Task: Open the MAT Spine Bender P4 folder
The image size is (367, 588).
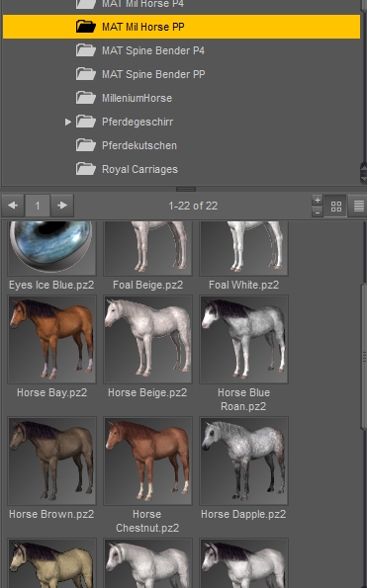Action: coord(153,50)
